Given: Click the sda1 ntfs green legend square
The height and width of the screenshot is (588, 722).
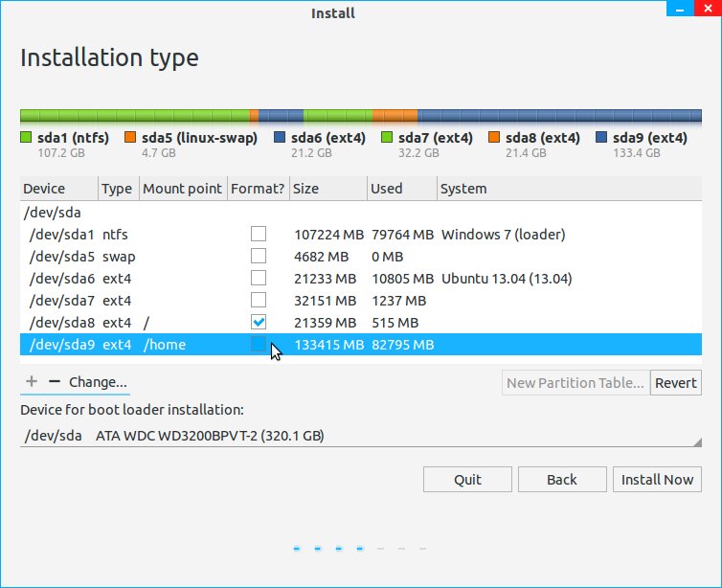Looking at the screenshot, I should pyautogui.click(x=27, y=138).
